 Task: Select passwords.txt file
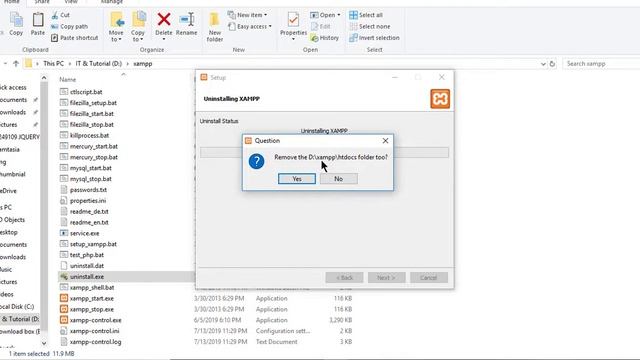click(x=88, y=190)
